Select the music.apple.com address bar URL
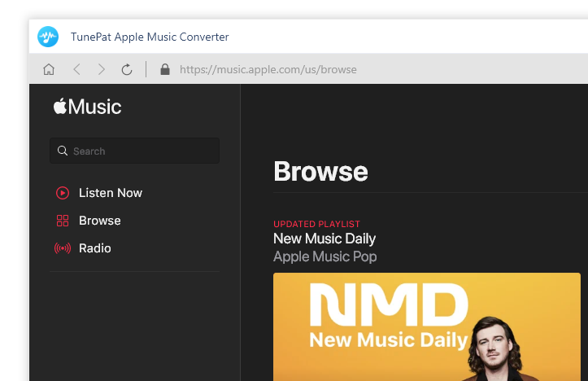The width and height of the screenshot is (588, 381). click(x=268, y=69)
